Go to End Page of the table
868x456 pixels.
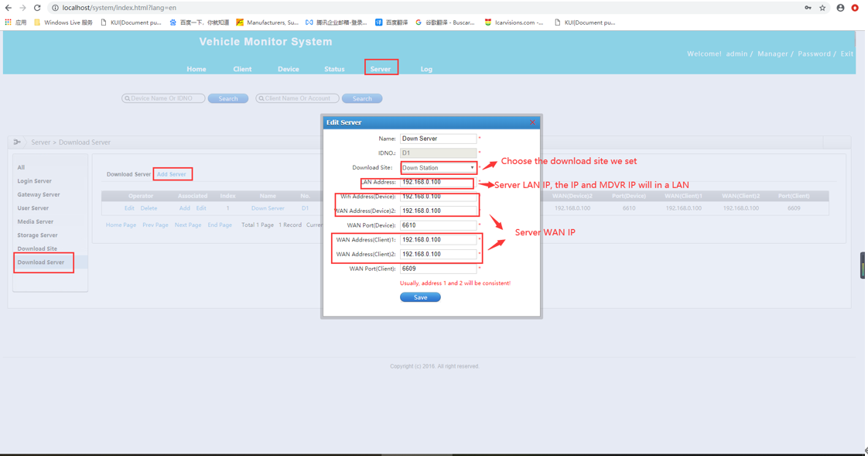pos(220,225)
